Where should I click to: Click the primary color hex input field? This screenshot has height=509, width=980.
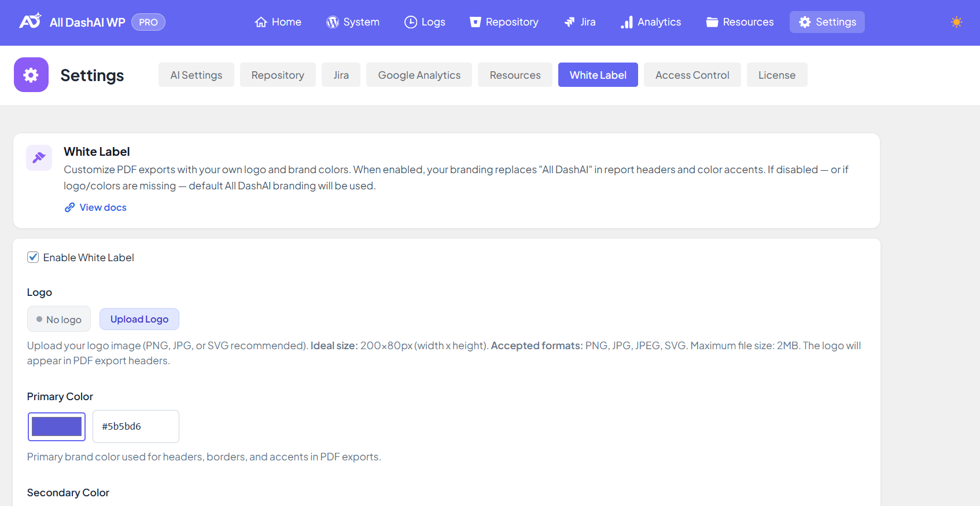[136, 427]
